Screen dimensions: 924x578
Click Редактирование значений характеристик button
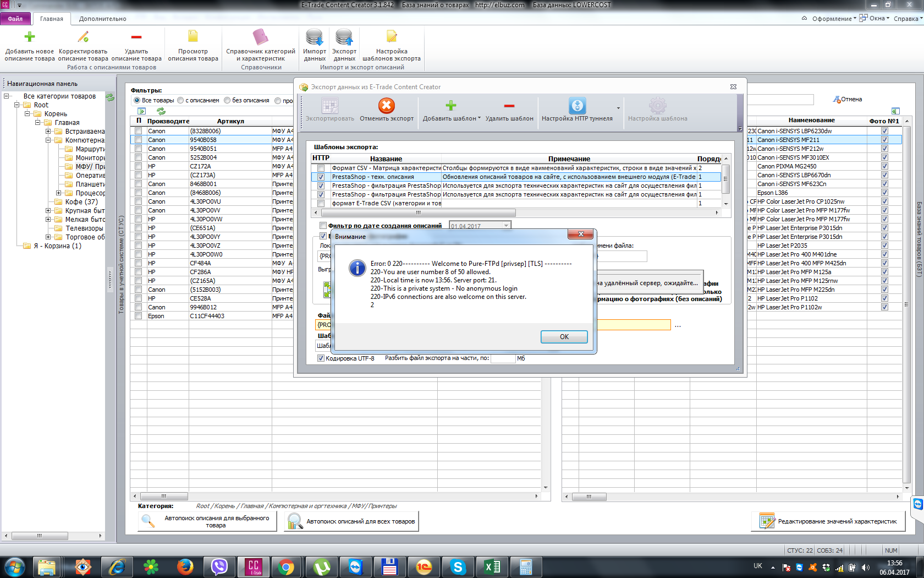828,521
